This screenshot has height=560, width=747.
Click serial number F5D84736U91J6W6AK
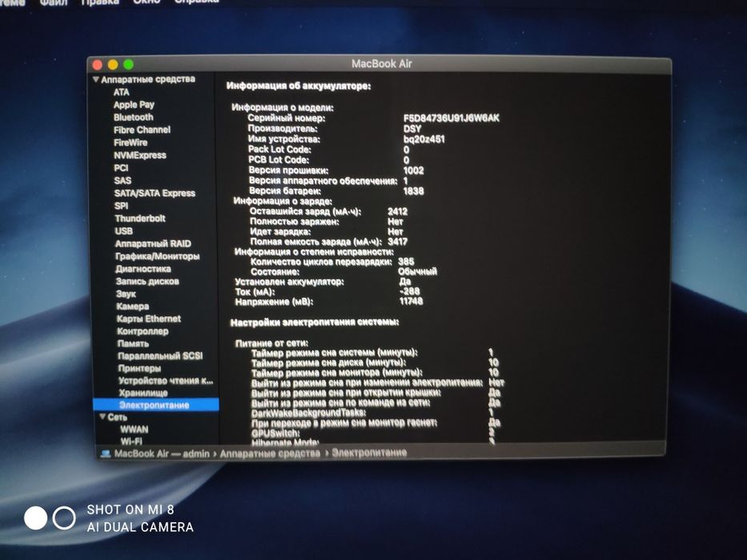[x=451, y=118]
